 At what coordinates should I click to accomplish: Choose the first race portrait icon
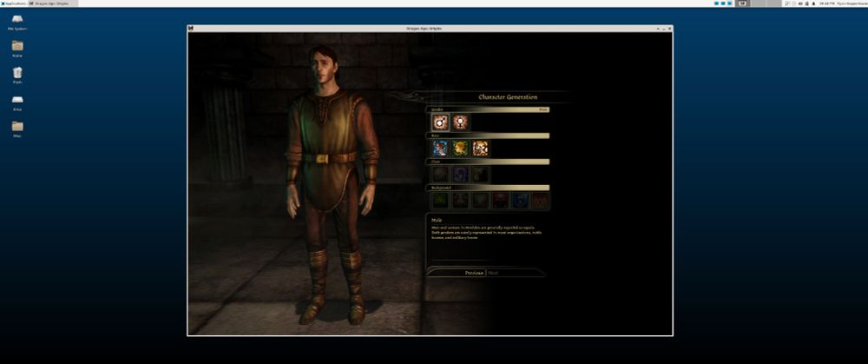pyautogui.click(x=440, y=148)
